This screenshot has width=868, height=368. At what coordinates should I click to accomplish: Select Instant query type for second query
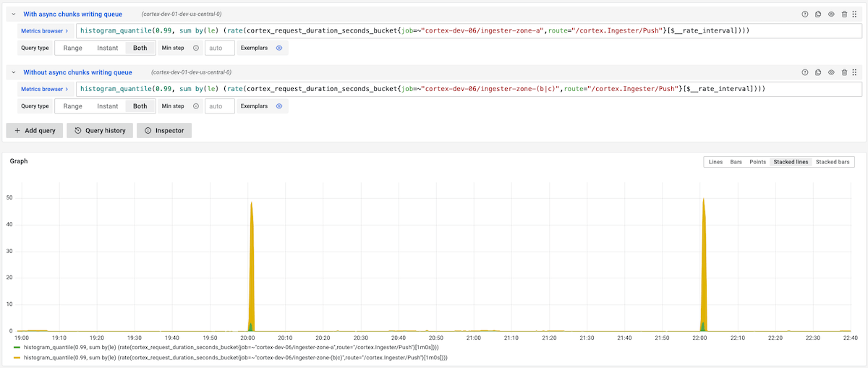[108, 106]
